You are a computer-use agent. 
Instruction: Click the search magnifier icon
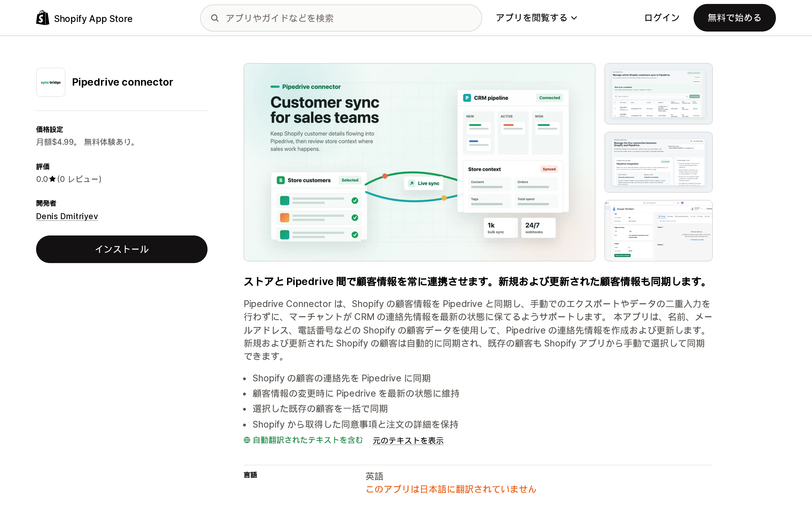[x=215, y=18]
